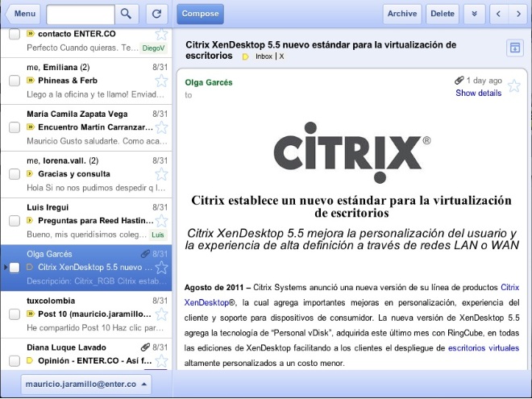This screenshot has height=399, width=532.
Task: Click the Luis label tag
Action: (158, 235)
